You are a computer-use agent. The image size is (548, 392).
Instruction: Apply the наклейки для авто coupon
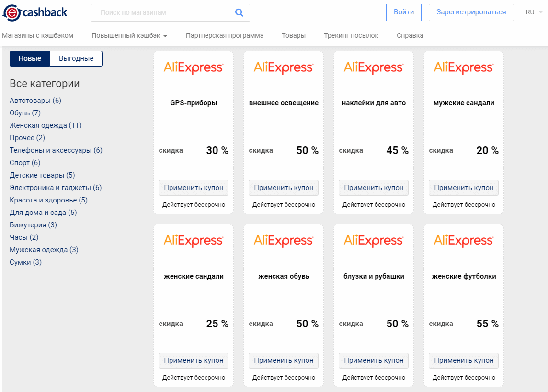coord(374,188)
